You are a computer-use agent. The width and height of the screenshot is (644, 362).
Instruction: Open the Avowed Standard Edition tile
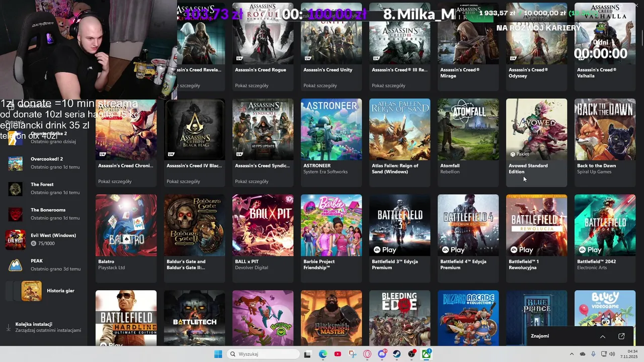[536, 143]
